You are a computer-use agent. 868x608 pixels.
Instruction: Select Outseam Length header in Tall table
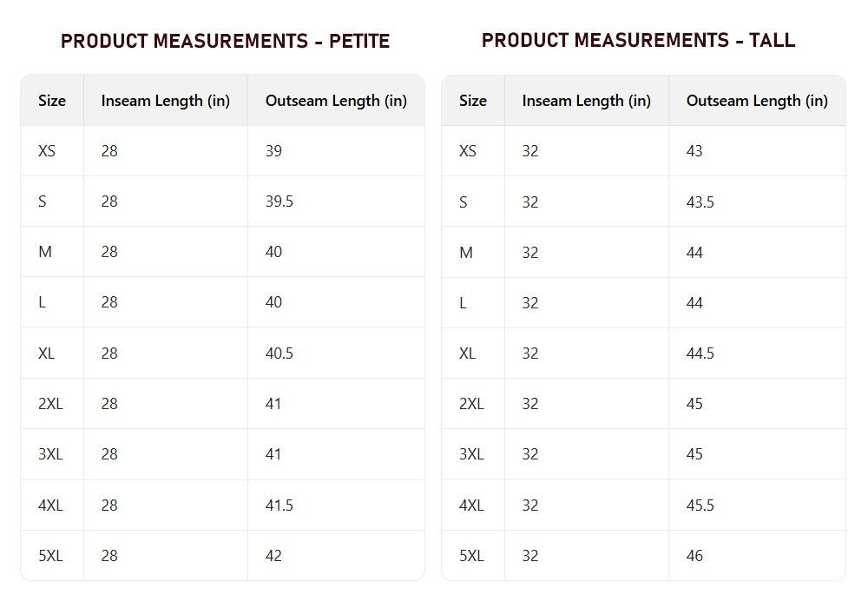point(757,101)
